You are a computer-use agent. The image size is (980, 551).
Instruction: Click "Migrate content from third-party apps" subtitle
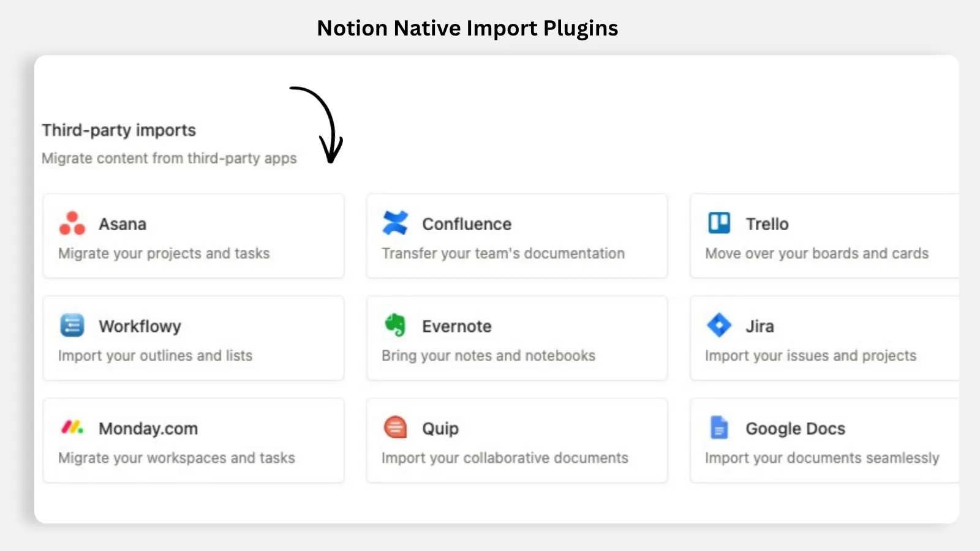tap(170, 159)
